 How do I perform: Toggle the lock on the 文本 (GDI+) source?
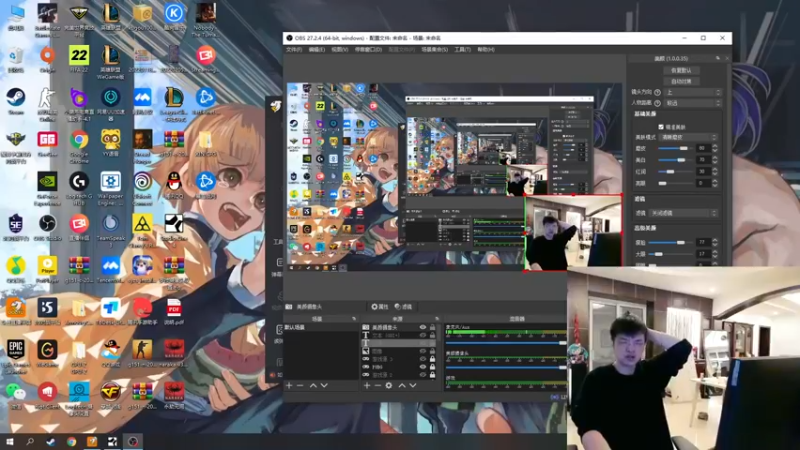pyautogui.click(x=433, y=335)
